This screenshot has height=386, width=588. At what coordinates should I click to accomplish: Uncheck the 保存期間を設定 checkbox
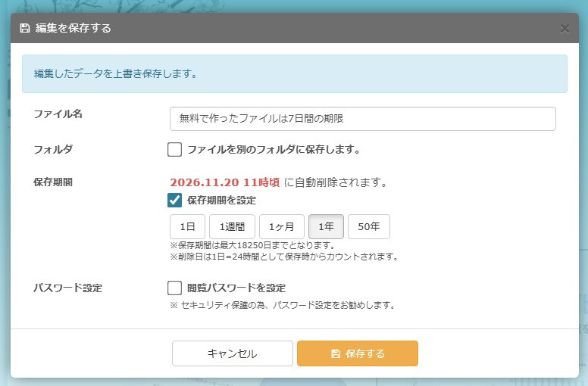[x=175, y=201]
